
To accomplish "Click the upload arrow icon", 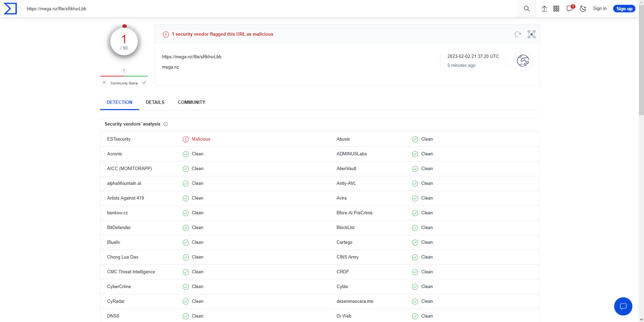I will [544, 9].
